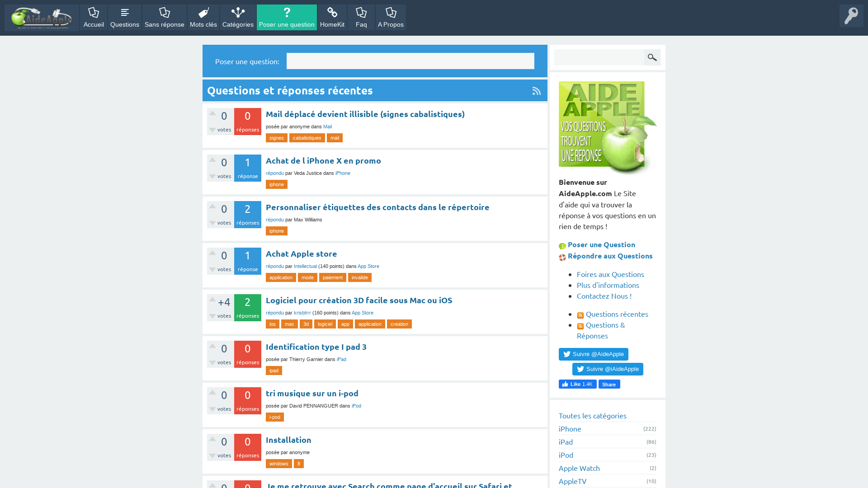Open the A Propos menu item
The width and height of the screenshot is (868, 488).
(x=391, y=18)
